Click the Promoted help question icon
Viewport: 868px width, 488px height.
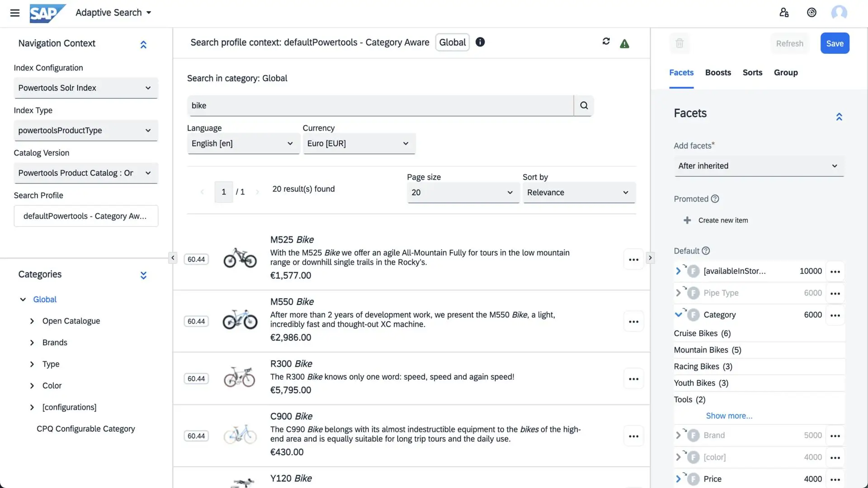715,199
